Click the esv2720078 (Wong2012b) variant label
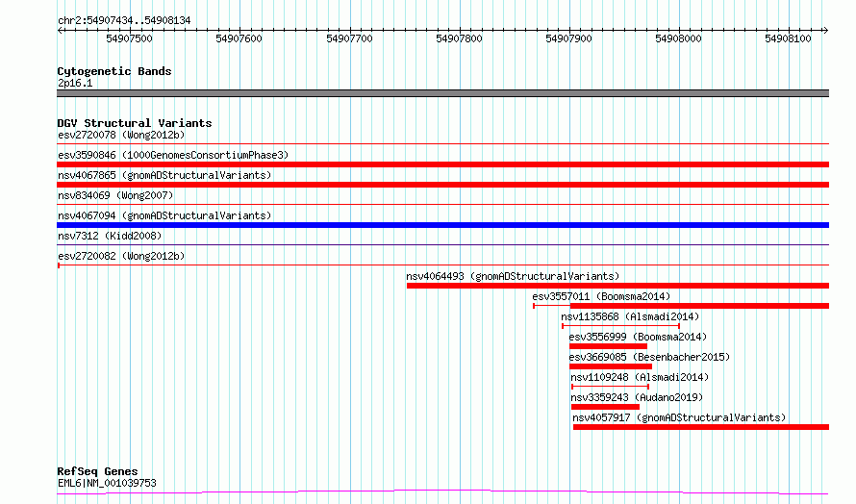The width and height of the screenshot is (856, 504). click(x=121, y=135)
